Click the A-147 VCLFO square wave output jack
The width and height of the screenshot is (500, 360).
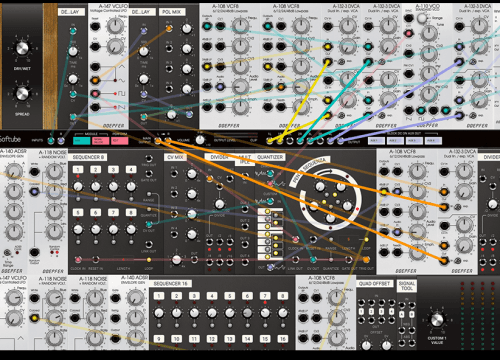pyautogui.click(x=95, y=94)
